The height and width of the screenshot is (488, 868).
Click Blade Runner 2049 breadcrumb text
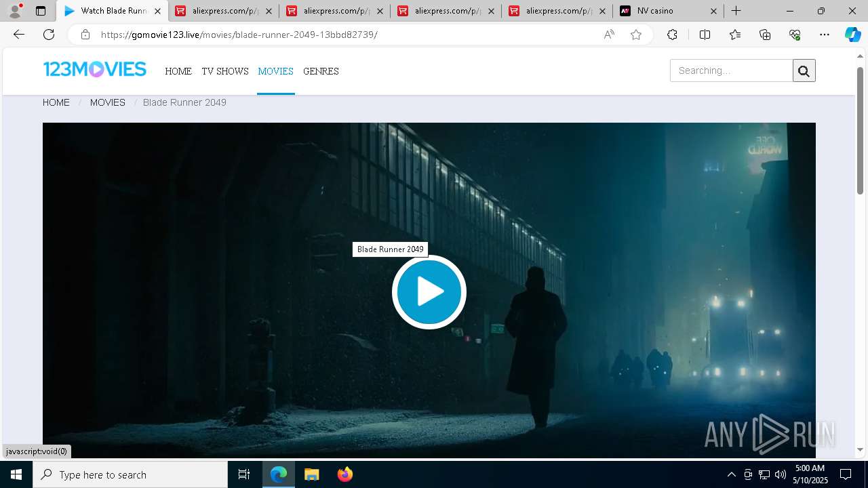click(184, 102)
